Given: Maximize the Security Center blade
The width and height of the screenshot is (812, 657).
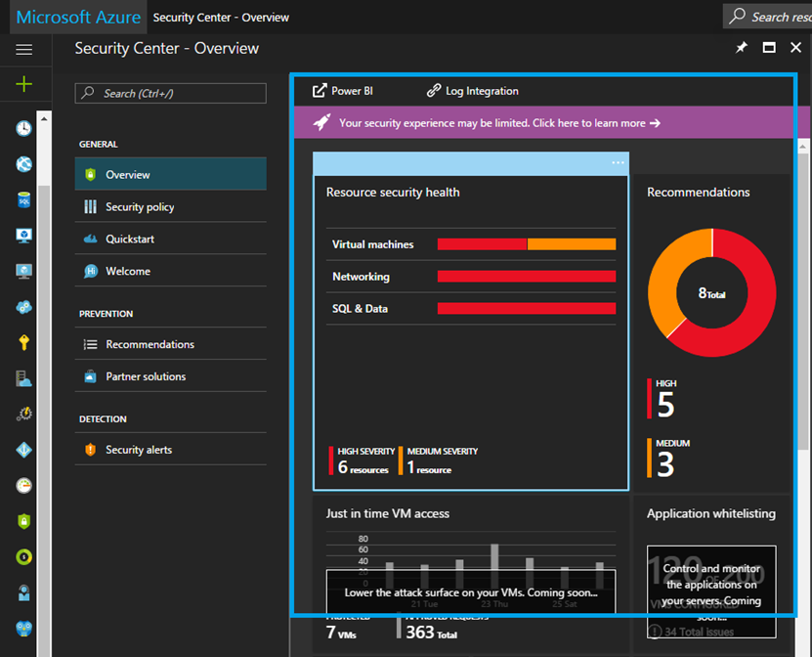Looking at the screenshot, I should tap(769, 48).
